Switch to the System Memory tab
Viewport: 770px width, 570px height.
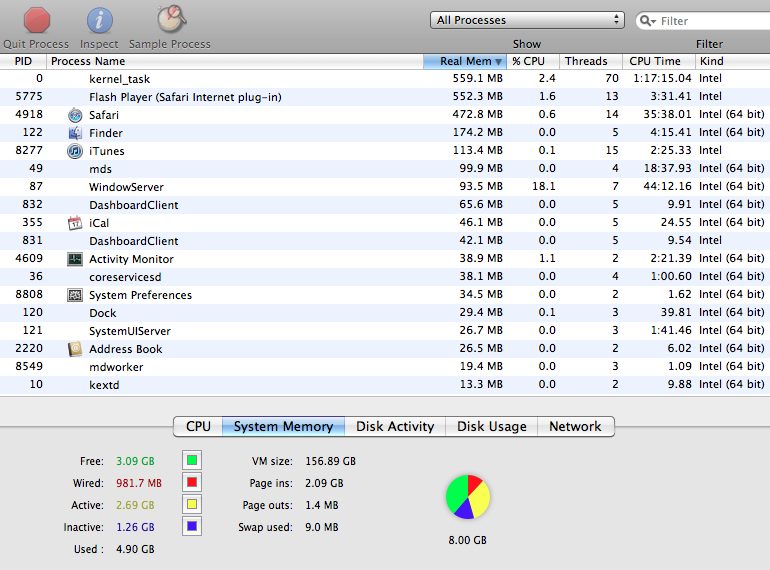click(283, 426)
